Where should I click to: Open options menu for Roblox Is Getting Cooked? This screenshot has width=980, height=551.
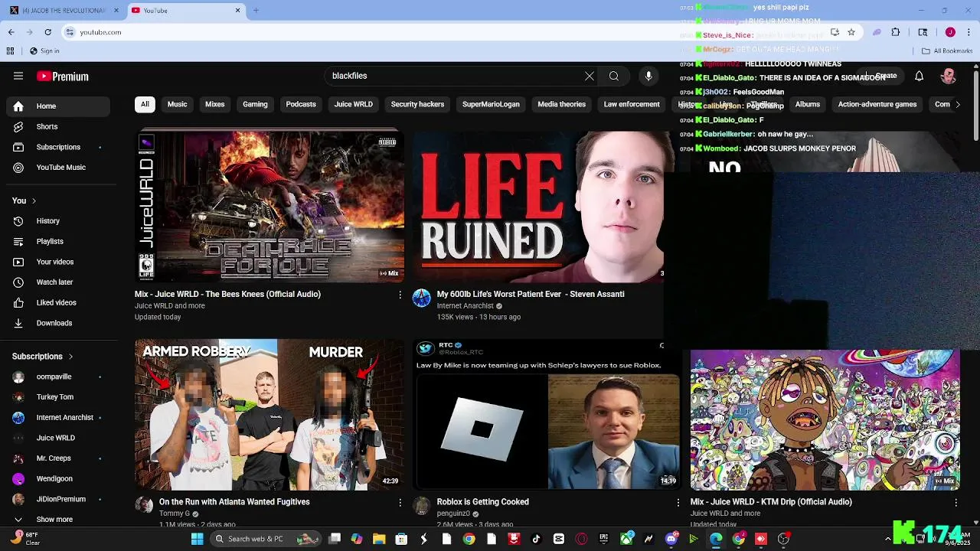coord(678,503)
